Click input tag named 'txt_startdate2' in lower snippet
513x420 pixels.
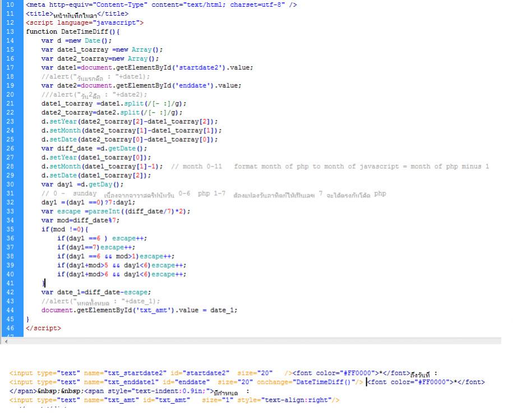[150, 373]
